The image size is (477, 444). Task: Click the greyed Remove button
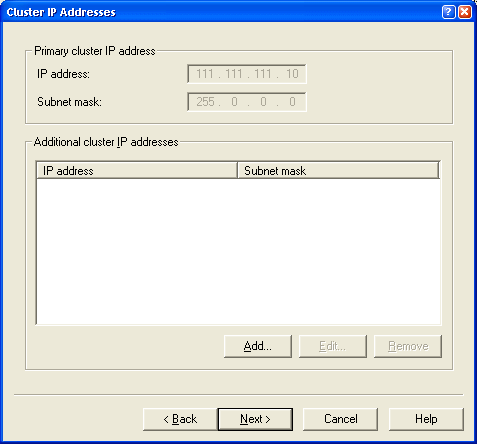[x=408, y=346]
